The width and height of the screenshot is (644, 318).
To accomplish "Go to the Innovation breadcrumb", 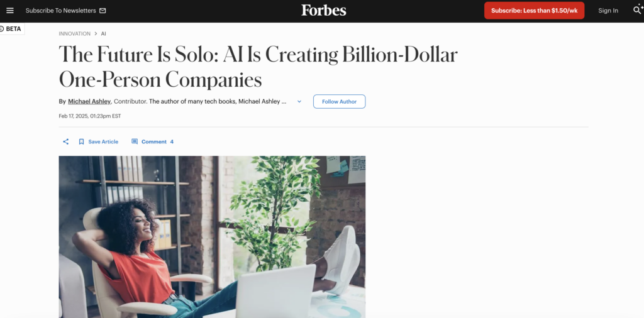I will point(74,33).
